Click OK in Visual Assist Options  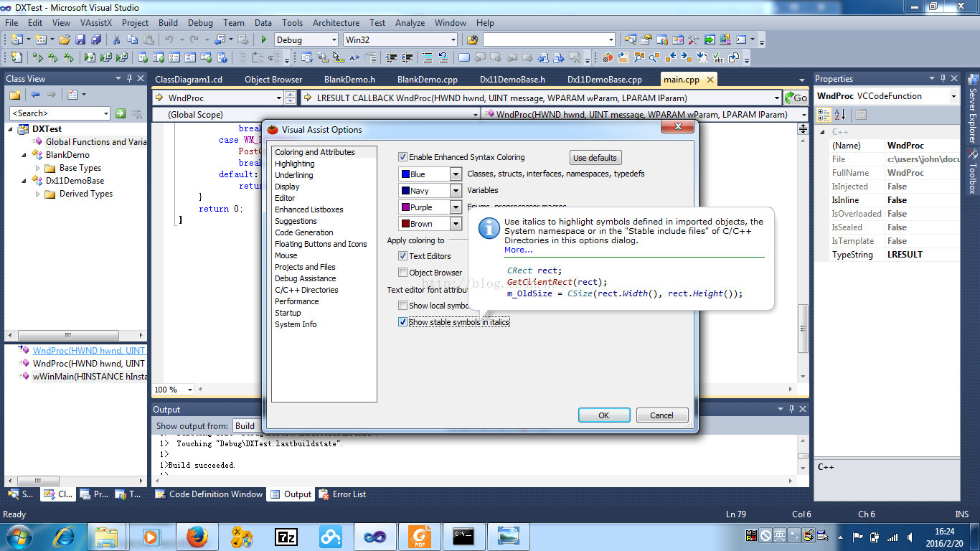[x=604, y=415]
